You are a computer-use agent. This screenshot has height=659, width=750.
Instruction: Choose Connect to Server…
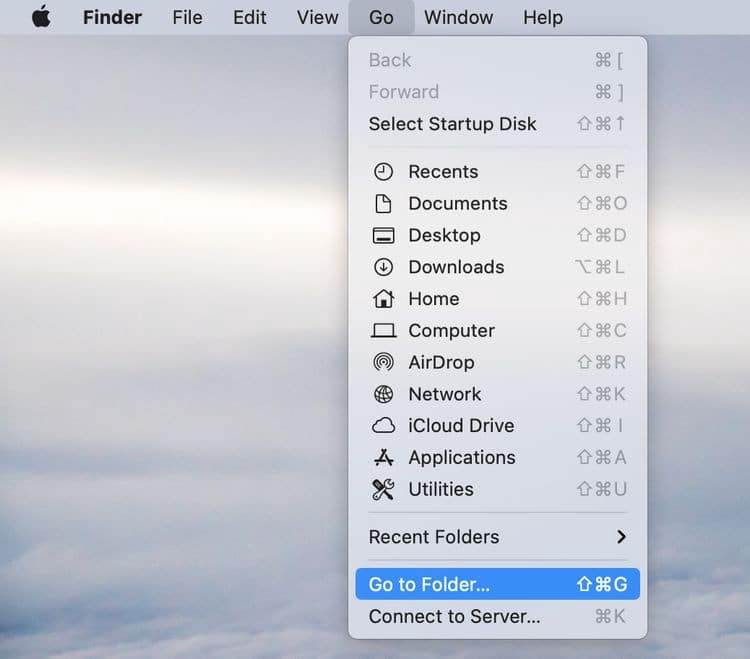pos(497,616)
